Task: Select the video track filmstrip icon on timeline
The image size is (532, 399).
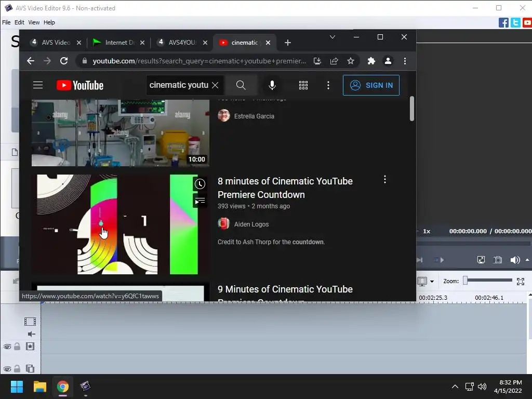Action: pyautogui.click(x=30, y=321)
